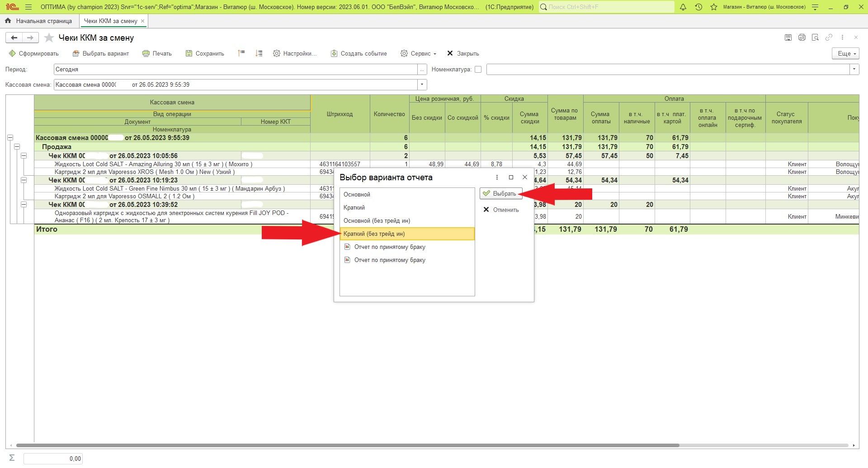Click the expand all groups icon

(259, 53)
